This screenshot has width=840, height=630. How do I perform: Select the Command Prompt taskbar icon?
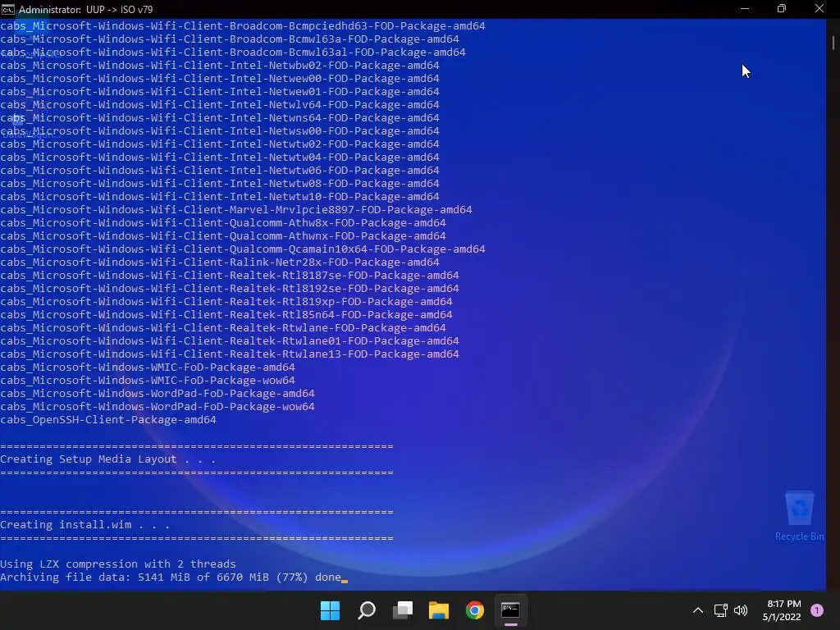[x=510, y=610]
